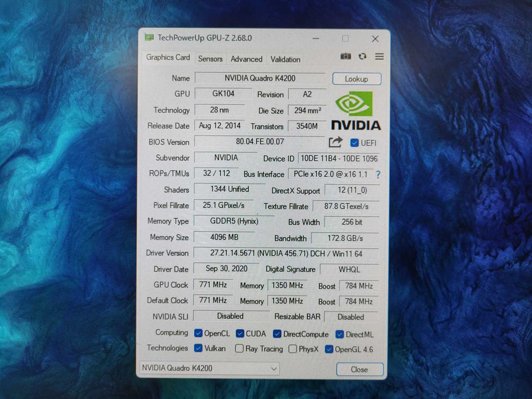Uncheck the UEFI checkbox
This screenshot has height=399, width=532.
point(354,142)
